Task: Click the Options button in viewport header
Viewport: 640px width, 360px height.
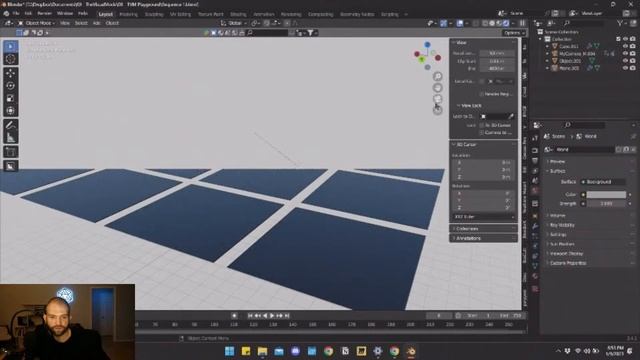Action: (x=513, y=33)
